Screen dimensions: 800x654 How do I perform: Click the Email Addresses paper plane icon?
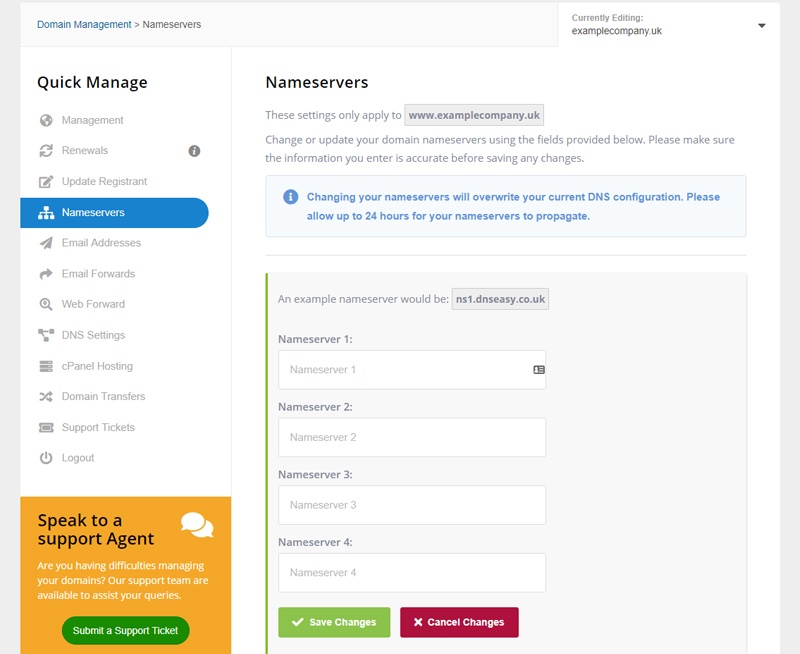46,243
